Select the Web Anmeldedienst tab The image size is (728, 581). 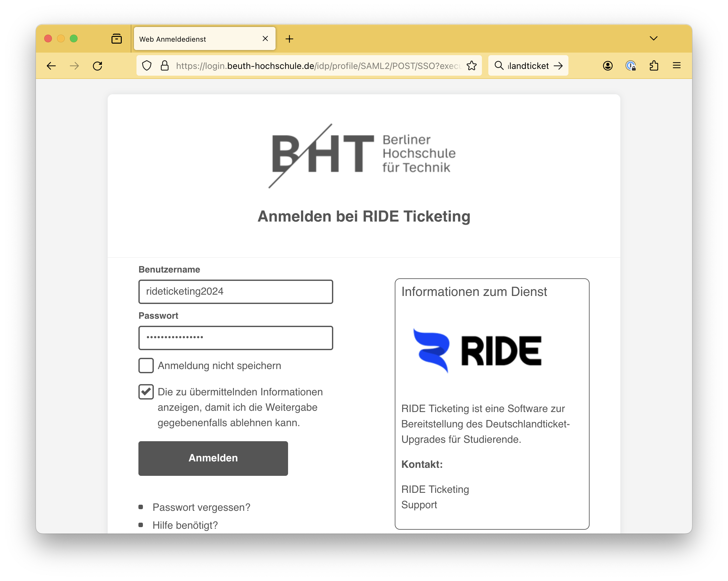(x=205, y=39)
